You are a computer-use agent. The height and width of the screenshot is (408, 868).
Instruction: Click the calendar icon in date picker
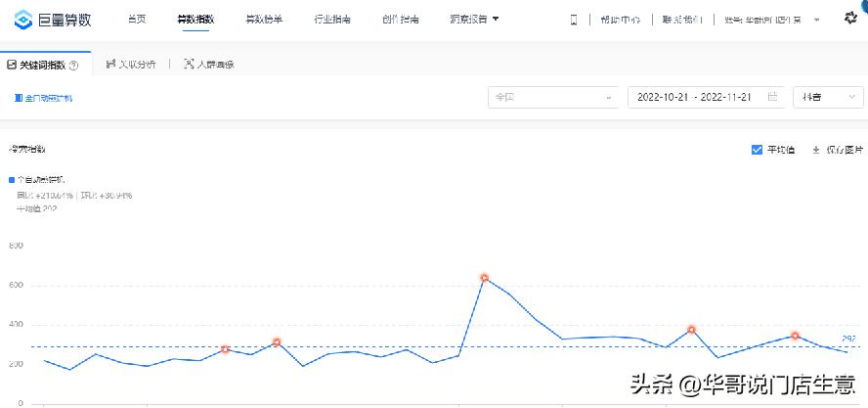[x=773, y=97]
